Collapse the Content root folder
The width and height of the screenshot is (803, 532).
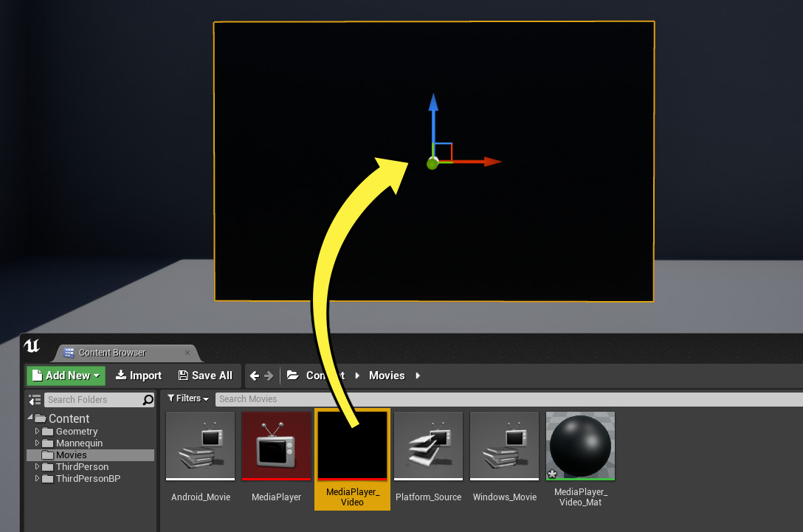[x=30, y=418]
